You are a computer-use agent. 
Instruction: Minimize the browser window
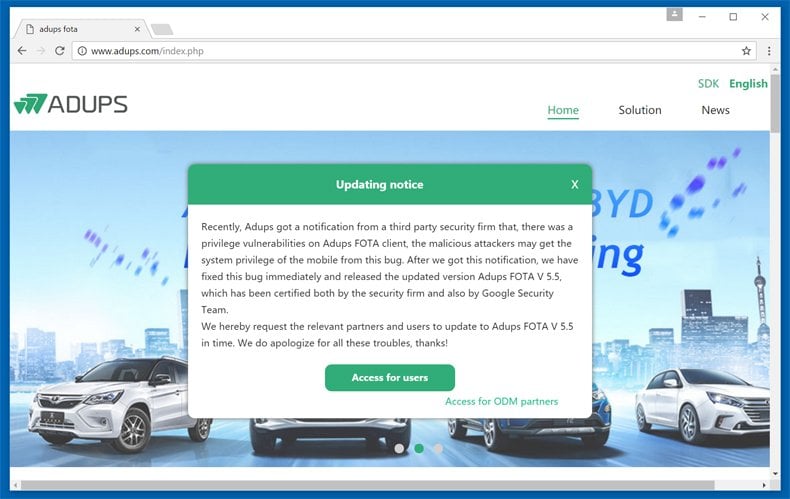click(702, 17)
